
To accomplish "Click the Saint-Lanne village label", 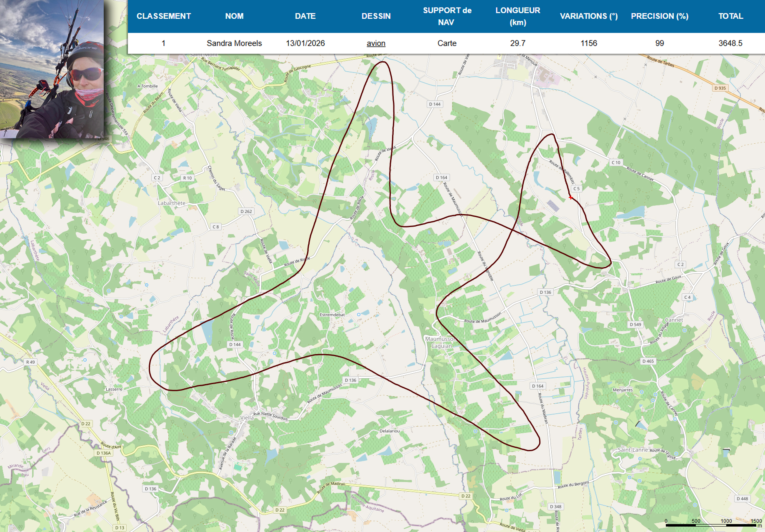I will coord(632,450).
